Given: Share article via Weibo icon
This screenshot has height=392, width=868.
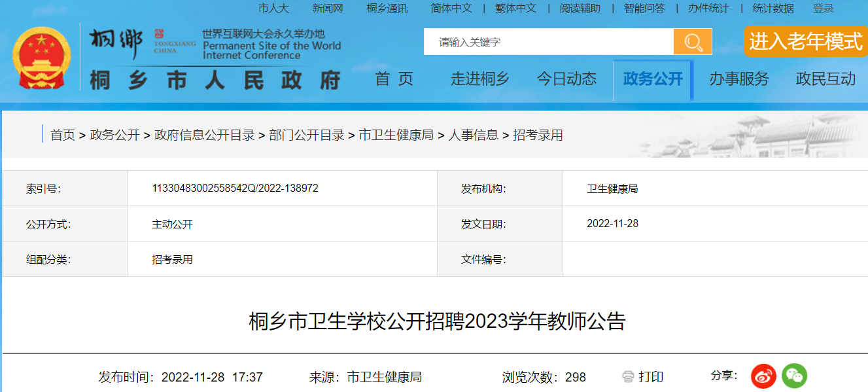Looking at the screenshot, I should (763, 376).
